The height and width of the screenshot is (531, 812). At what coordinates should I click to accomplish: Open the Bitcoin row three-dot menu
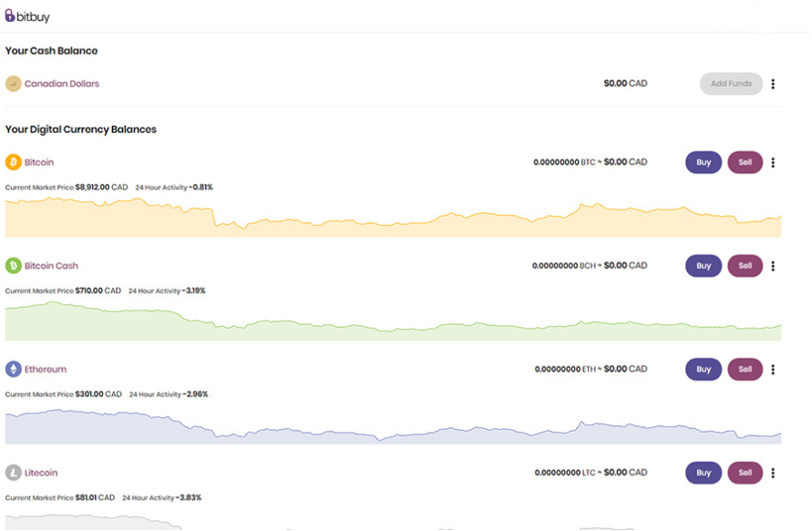(x=773, y=162)
